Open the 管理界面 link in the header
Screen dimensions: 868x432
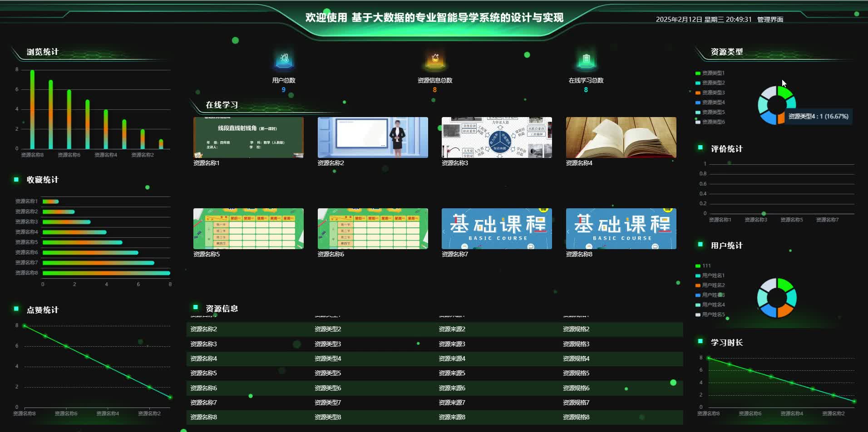click(770, 20)
